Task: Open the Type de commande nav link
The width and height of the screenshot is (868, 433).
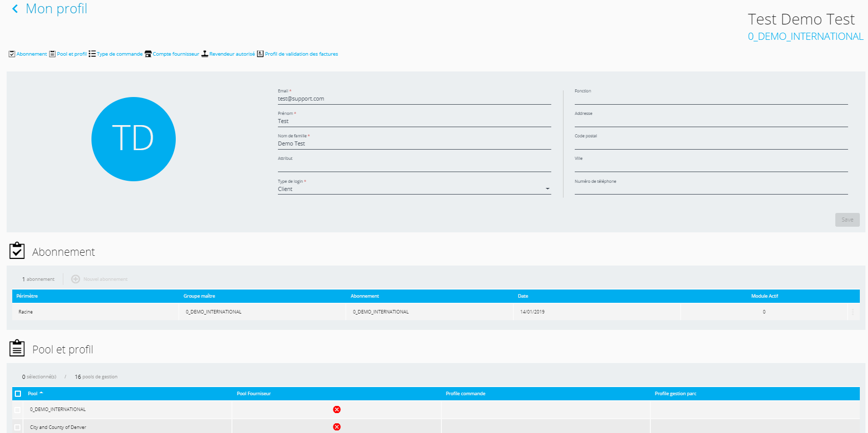Action: [x=120, y=54]
